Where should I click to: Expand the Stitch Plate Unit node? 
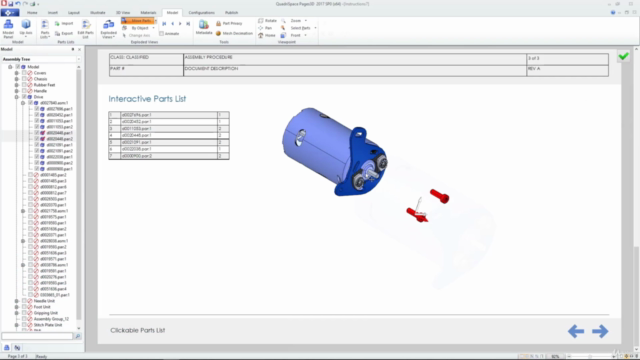(17, 325)
